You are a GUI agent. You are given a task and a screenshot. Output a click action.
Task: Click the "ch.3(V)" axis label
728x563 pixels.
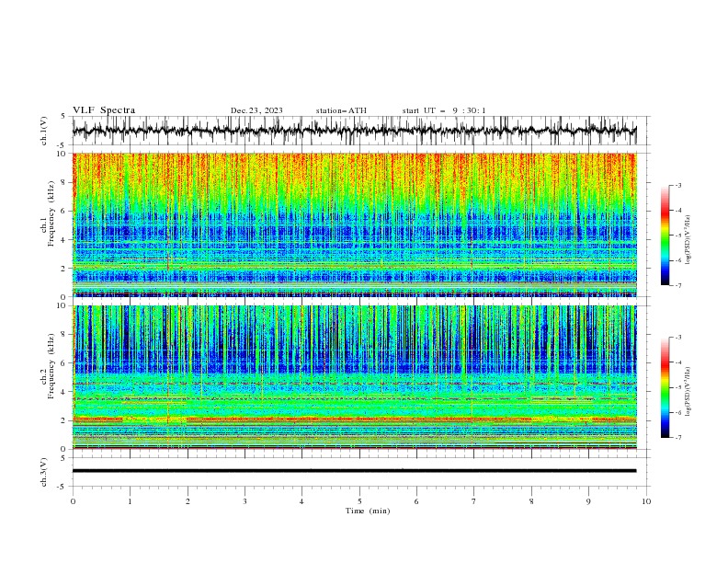44,472
